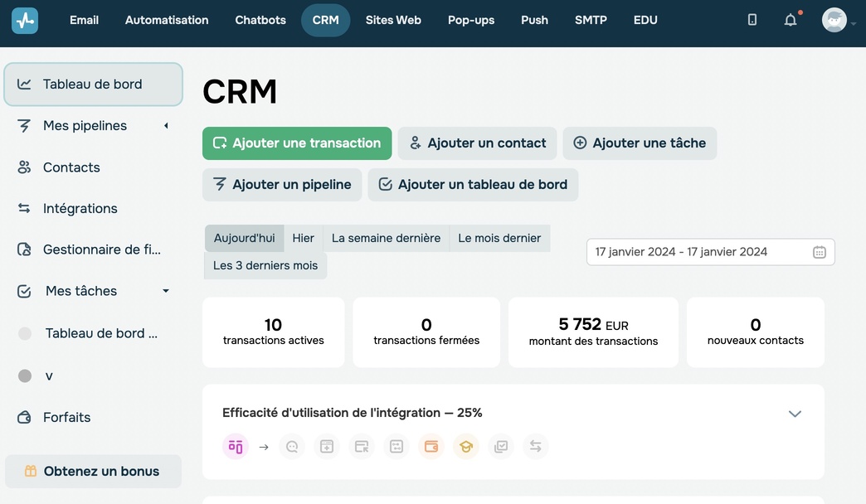This screenshot has width=866, height=504.
Task: Select the Le mois dernier filter
Action: click(499, 238)
